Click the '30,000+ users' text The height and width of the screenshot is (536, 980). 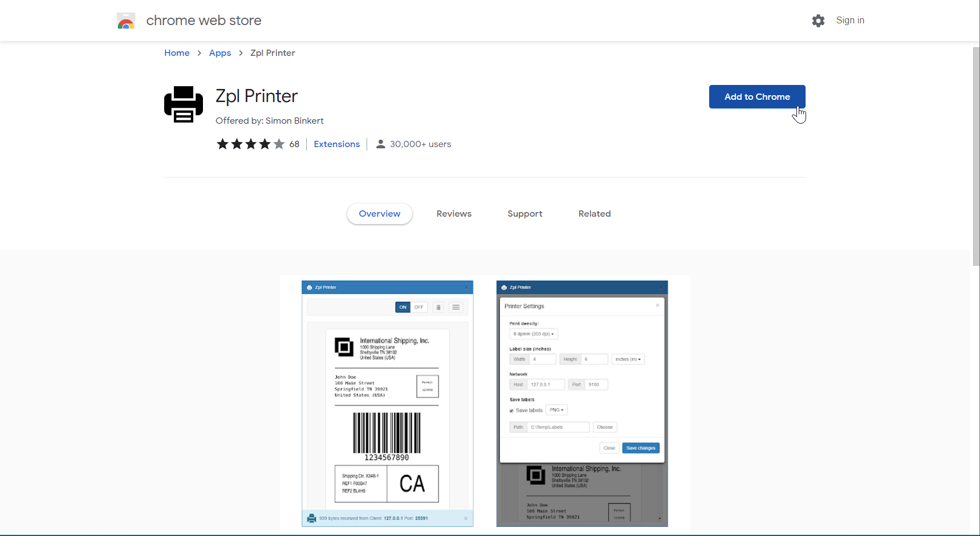420,144
